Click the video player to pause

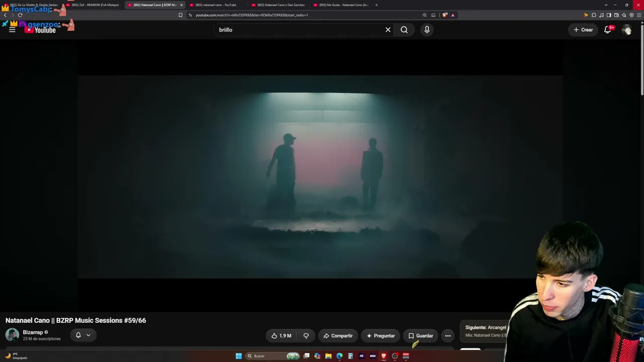coord(320,177)
